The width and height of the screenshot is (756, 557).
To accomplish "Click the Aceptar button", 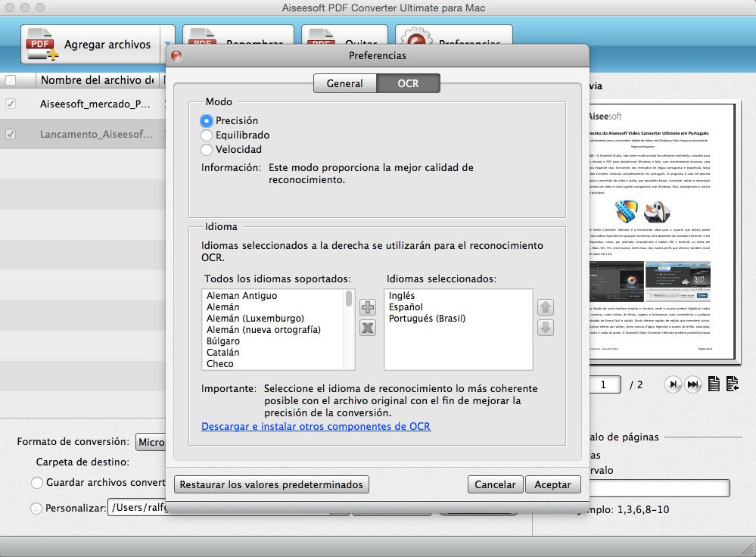I will (x=552, y=484).
